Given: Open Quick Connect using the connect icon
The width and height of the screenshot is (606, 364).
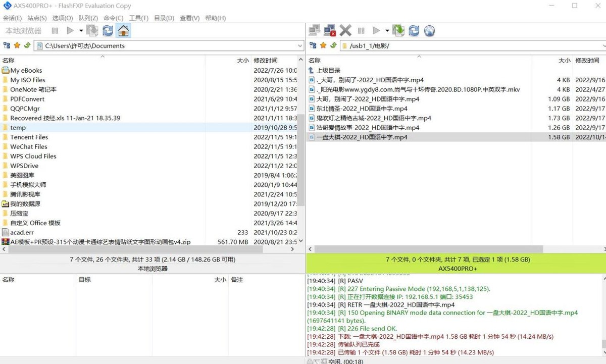Looking at the screenshot, I should coord(314,30).
